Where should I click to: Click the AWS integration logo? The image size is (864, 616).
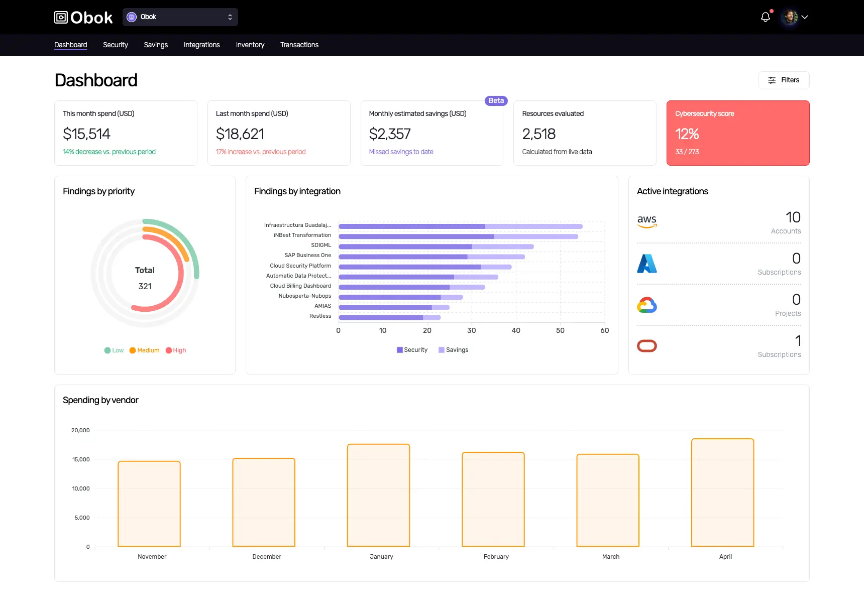pyautogui.click(x=647, y=221)
